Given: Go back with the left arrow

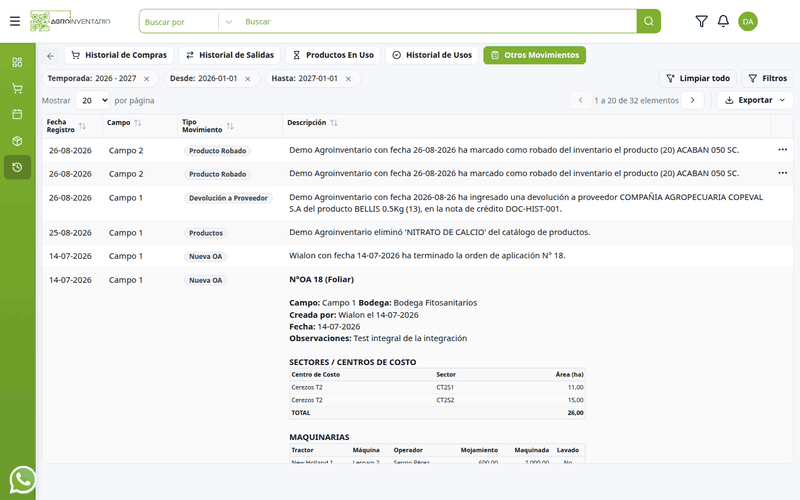Looking at the screenshot, I should click(51, 56).
